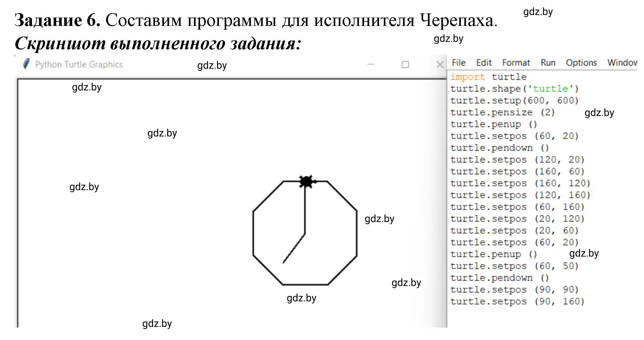Open the Run menu
This screenshot has height=340, width=644.
(x=548, y=63)
